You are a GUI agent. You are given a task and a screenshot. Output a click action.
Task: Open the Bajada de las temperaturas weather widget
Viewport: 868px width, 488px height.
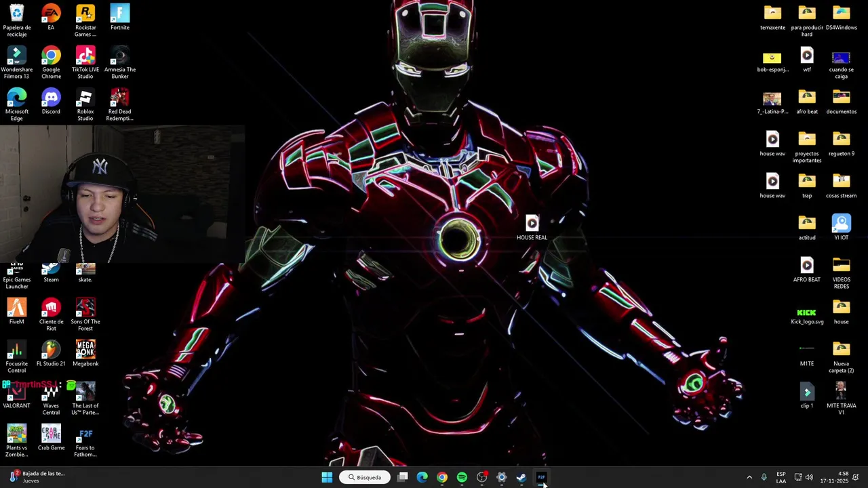tap(37, 477)
